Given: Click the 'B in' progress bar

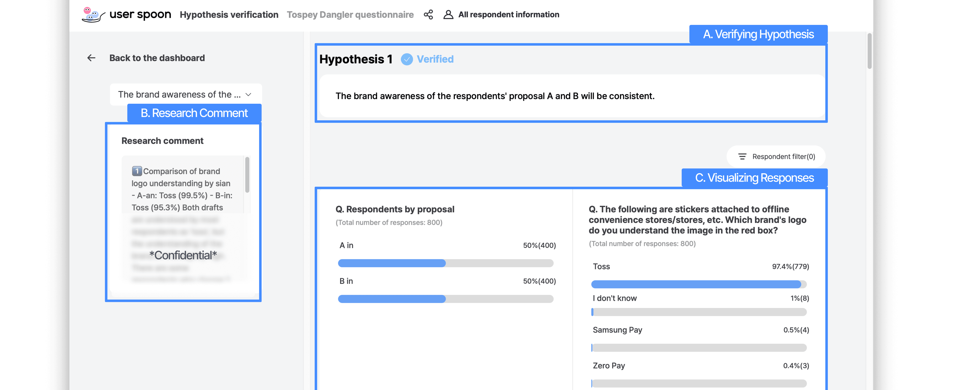Looking at the screenshot, I should [445, 299].
